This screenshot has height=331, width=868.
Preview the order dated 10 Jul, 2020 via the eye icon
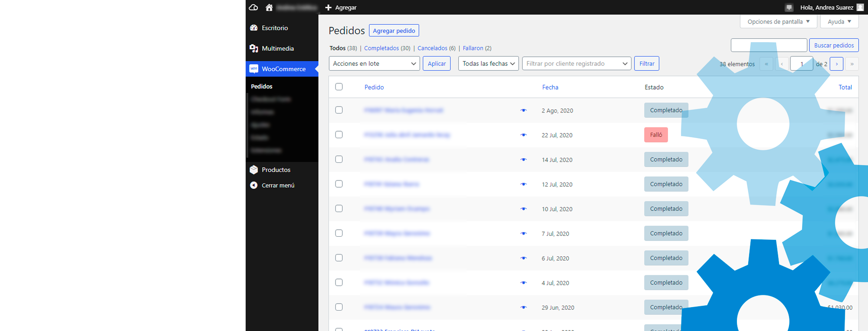523,209
